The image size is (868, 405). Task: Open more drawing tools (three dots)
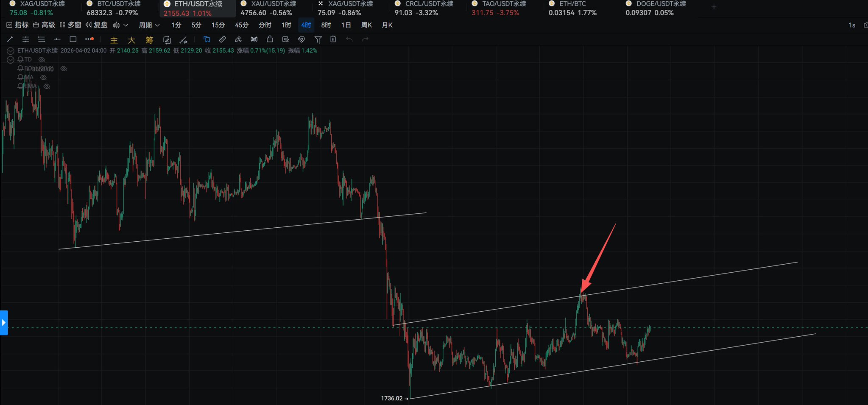[x=89, y=39]
